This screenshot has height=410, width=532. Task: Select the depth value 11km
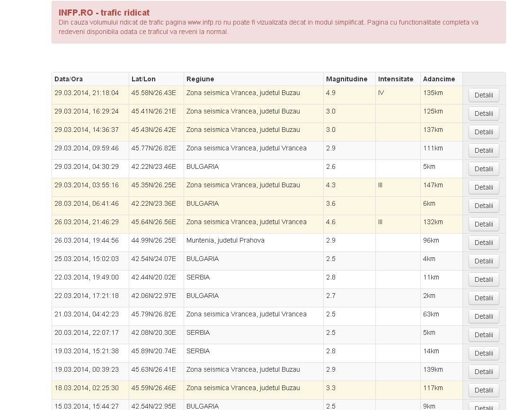pyautogui.click(x=431, y=277)
